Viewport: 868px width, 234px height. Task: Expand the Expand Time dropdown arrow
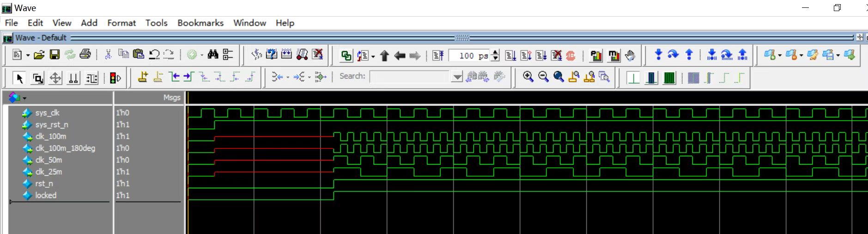coord(309,77)
